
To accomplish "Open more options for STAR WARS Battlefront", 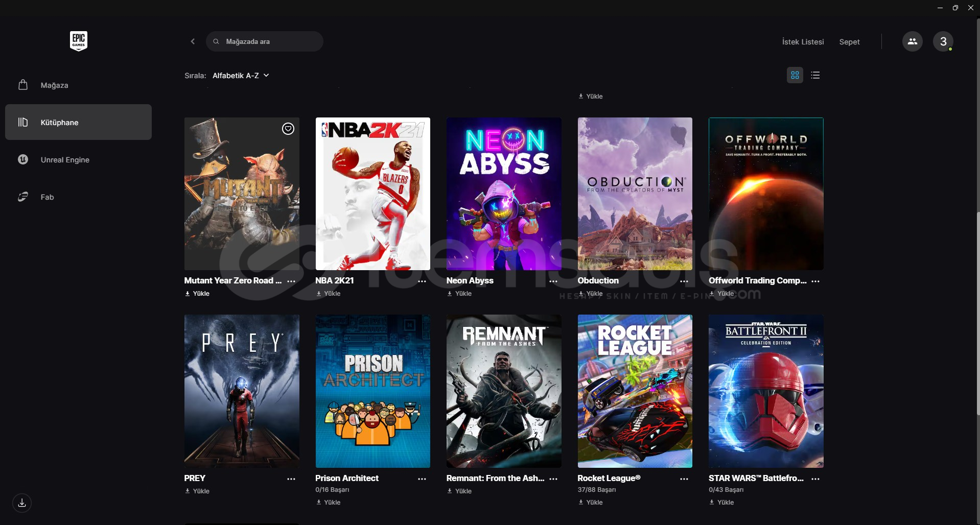I will tap(815, 479).
